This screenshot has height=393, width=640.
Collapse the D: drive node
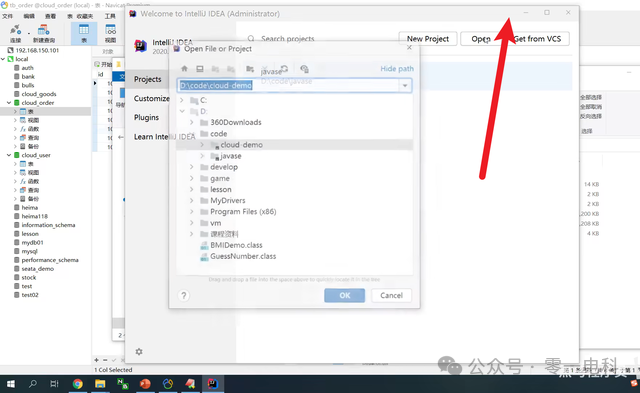182,111
